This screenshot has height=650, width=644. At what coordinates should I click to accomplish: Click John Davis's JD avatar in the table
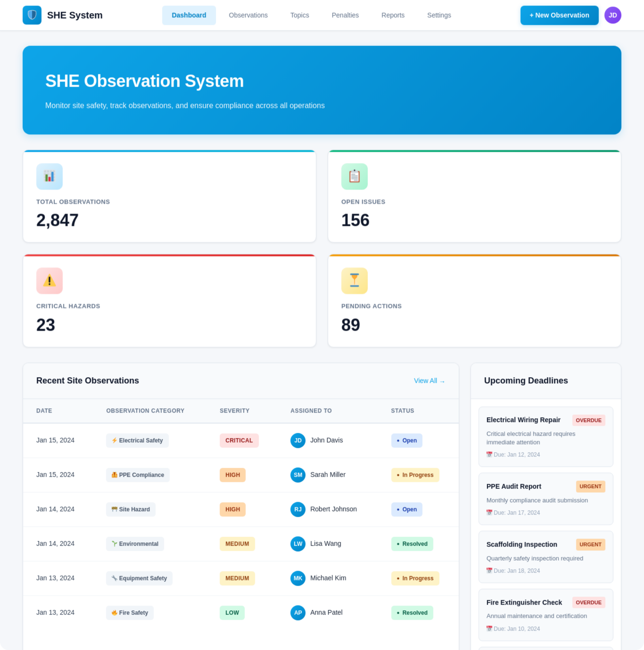[298, 440]
